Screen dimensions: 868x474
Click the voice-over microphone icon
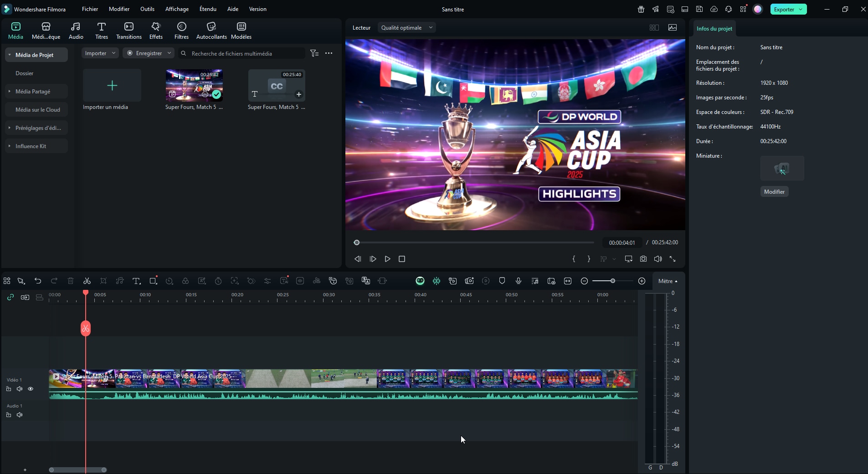pos(518,281)
